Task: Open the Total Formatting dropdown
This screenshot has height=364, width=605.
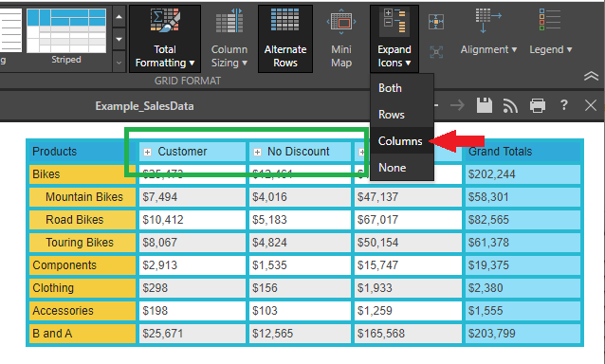Action: click(165, 39)
